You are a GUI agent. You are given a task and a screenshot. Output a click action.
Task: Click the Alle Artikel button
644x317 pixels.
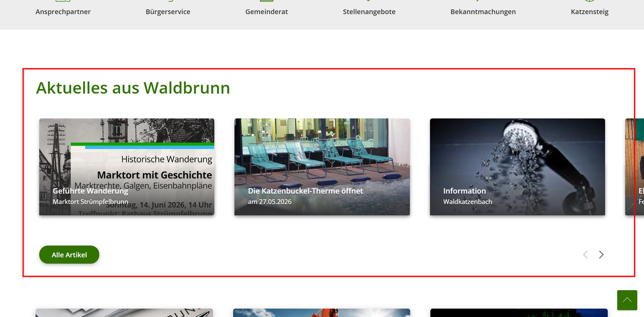[69, 255]
